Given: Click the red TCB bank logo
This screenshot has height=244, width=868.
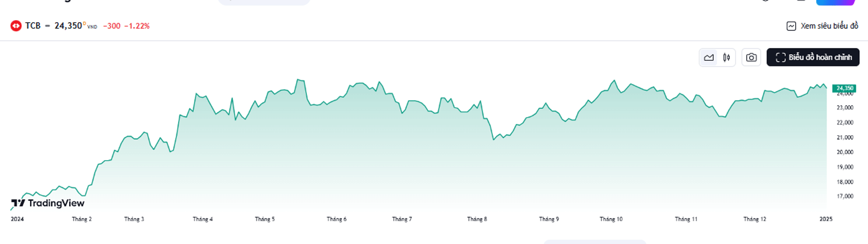Looking at the screenshot, I should point(16,26).
